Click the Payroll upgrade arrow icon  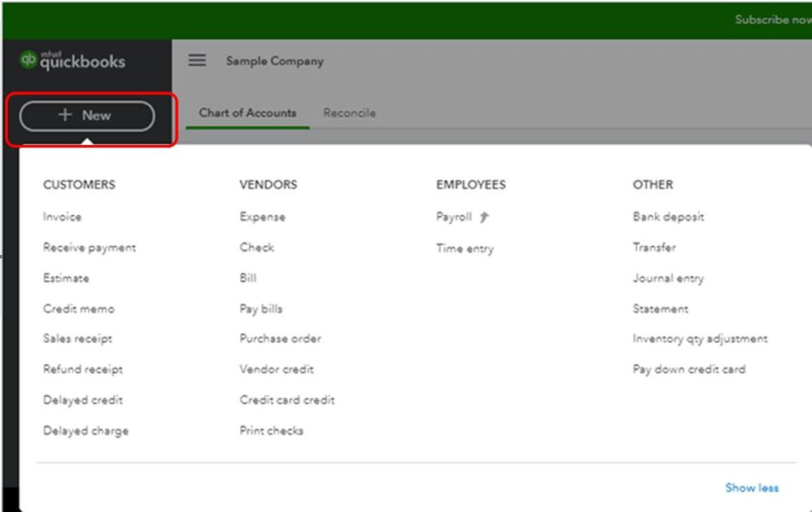point(484,217)
